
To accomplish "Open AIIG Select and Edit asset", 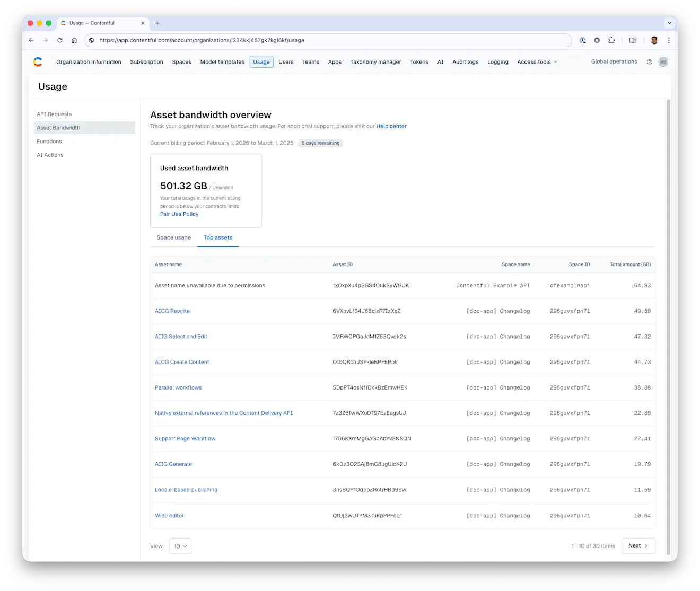I will tap(181, 337).
